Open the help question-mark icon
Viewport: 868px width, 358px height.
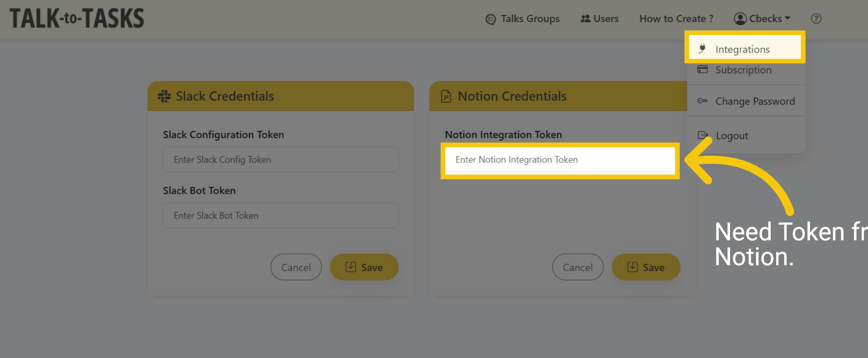coord(816,19)
